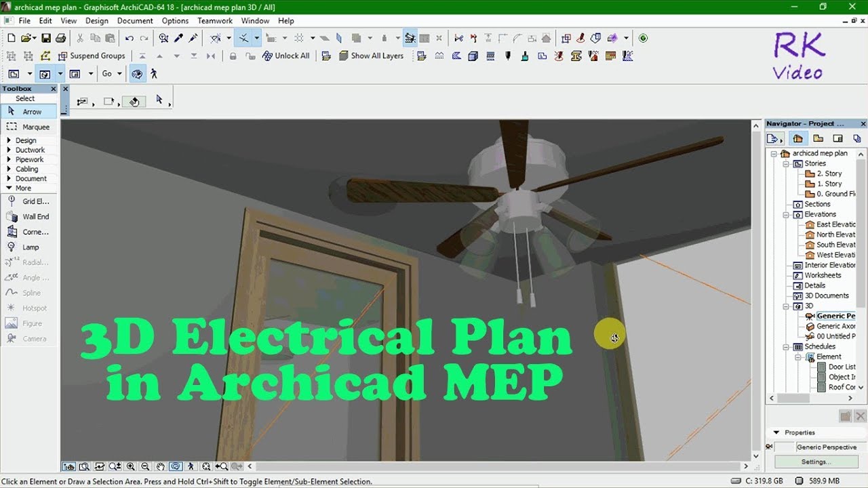Select the Lamp tool

(29, 247)
